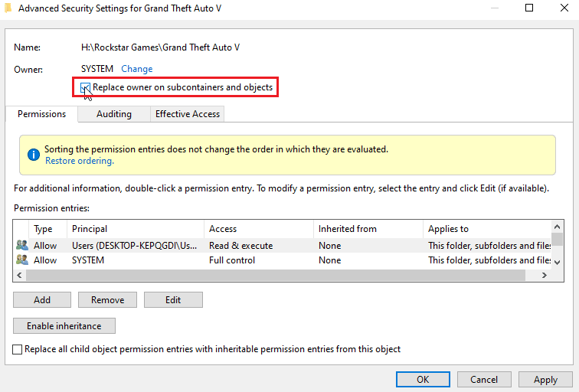Click the Restore ordering link
Screen dimensions: 579x392
80,161
